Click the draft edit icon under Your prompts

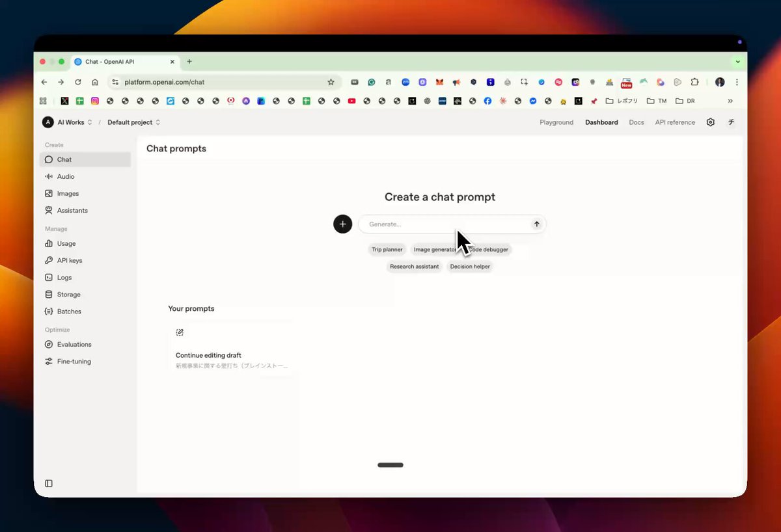click(x=180, y=332)
